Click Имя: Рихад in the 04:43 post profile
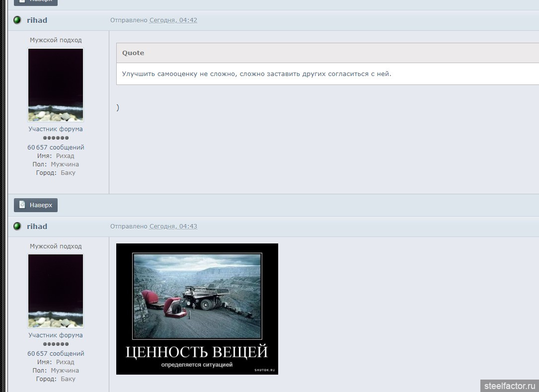 (56, 362)
